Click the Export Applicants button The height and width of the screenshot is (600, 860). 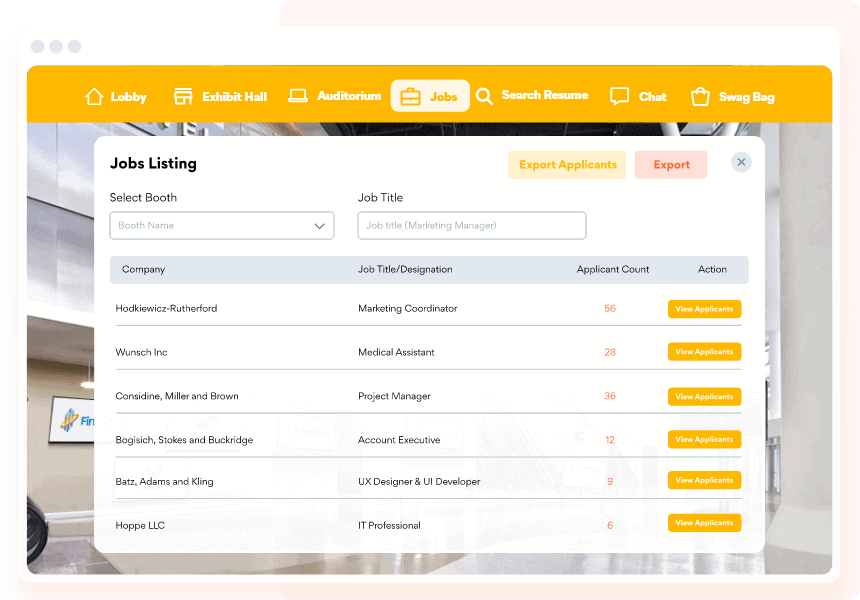point(566,164)
